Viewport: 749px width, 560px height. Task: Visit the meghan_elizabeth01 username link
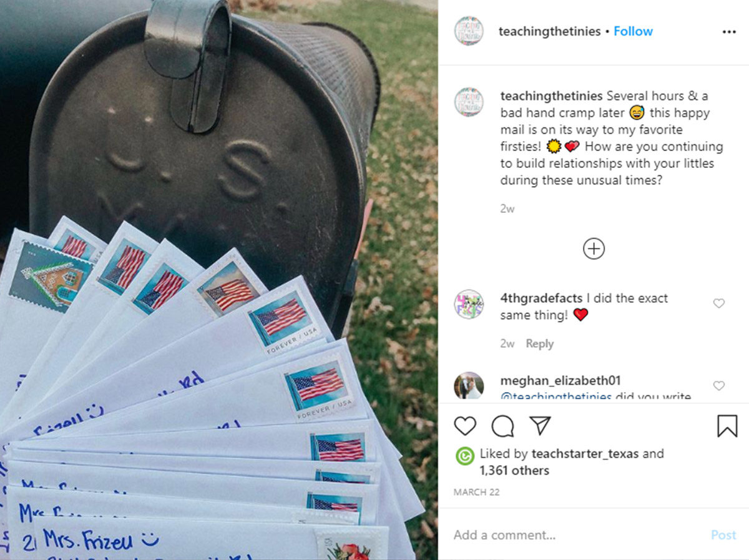point(561,381)
